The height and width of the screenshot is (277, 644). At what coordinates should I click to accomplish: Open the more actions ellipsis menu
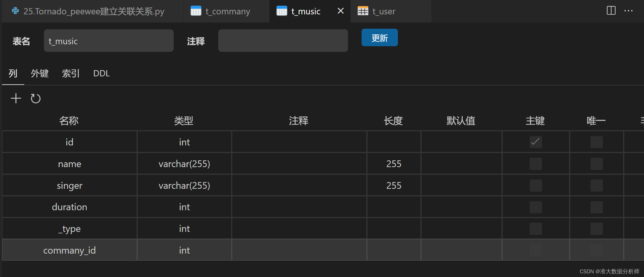tap(629, 11)
